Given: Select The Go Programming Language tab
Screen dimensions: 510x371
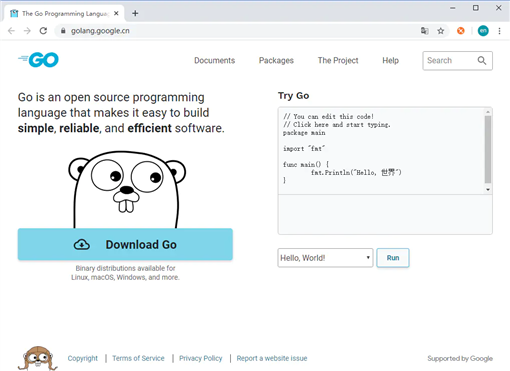Looking at the screenshot, I should coord(65,13).
